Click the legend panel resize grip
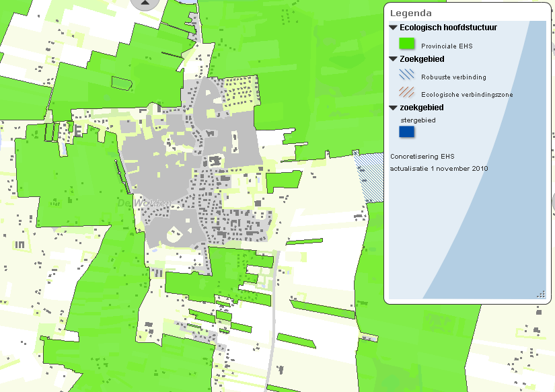 pyautogui.click(x=541, y=295)
